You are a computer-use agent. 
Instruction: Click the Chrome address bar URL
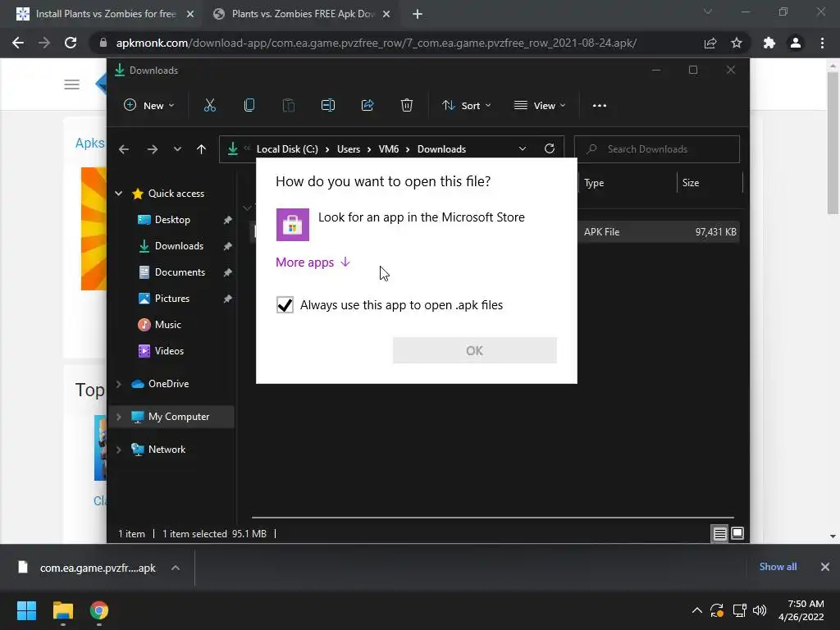(x=376, y=43)
